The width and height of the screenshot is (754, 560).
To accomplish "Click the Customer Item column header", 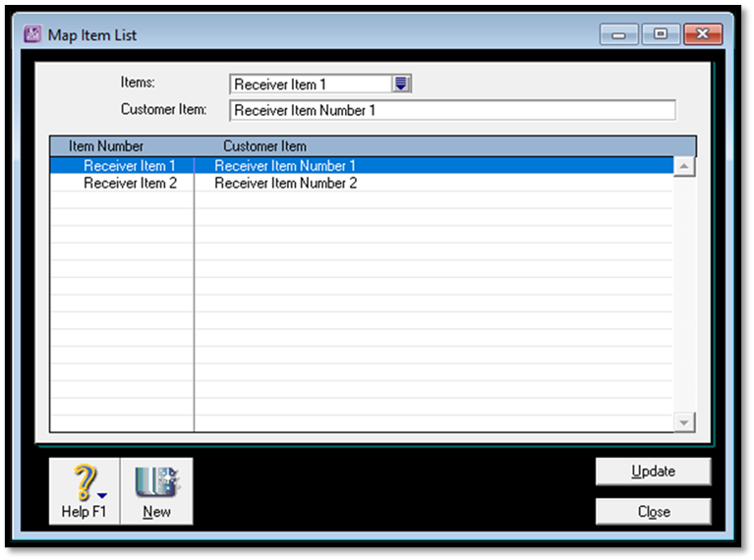I will coord(264,146).
